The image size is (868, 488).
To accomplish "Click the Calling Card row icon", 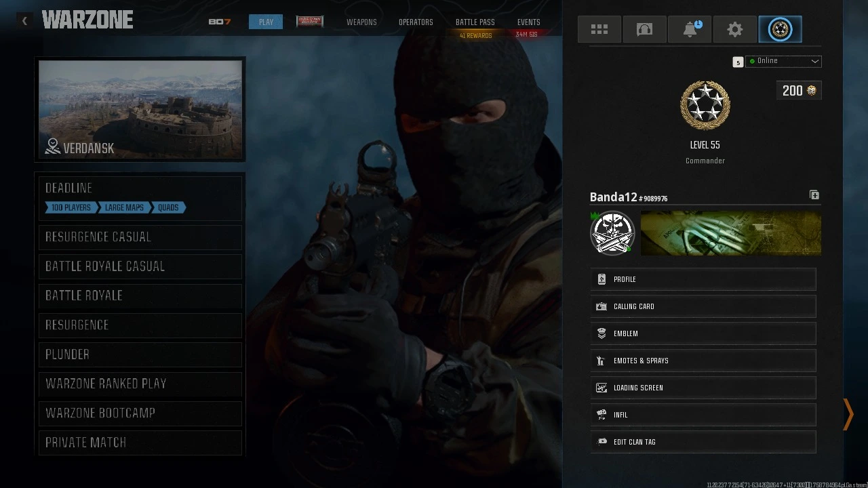I will click(601, 306).
